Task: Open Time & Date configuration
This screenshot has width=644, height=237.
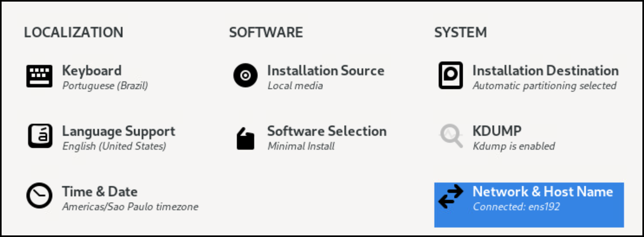Action: point(100,191)
